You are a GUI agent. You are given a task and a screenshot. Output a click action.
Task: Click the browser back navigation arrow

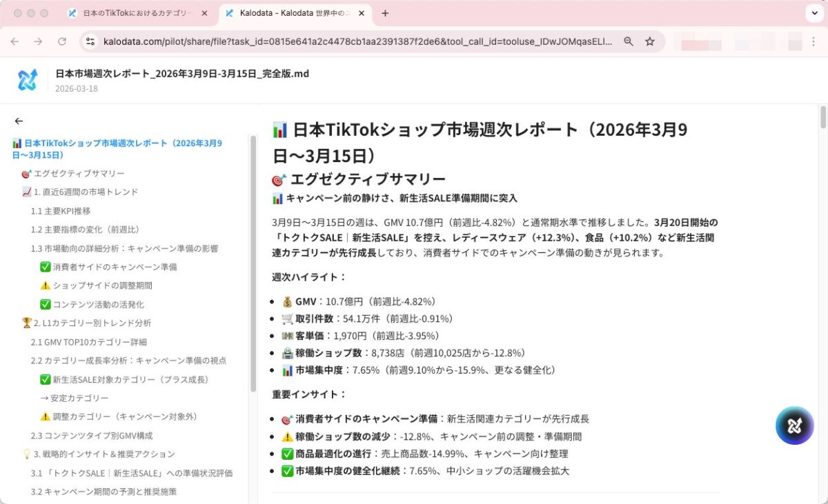[x=14, y=41]
